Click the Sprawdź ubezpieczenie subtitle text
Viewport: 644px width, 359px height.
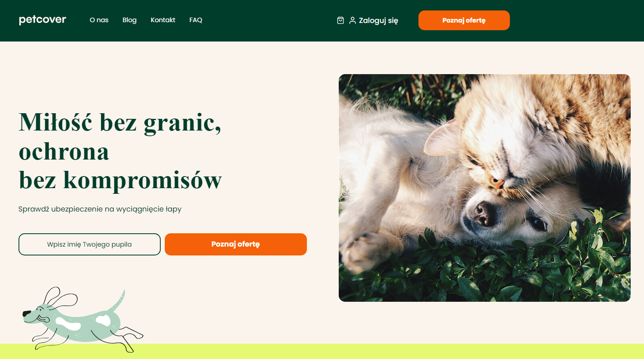pyautogui.click(x=100, y=209)
